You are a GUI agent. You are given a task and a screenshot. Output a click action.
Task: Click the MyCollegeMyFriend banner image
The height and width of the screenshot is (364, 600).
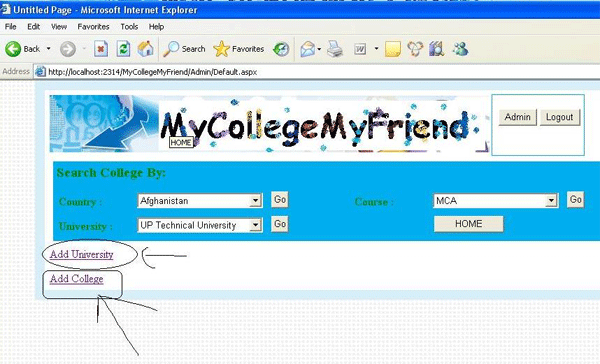(269, 124)
